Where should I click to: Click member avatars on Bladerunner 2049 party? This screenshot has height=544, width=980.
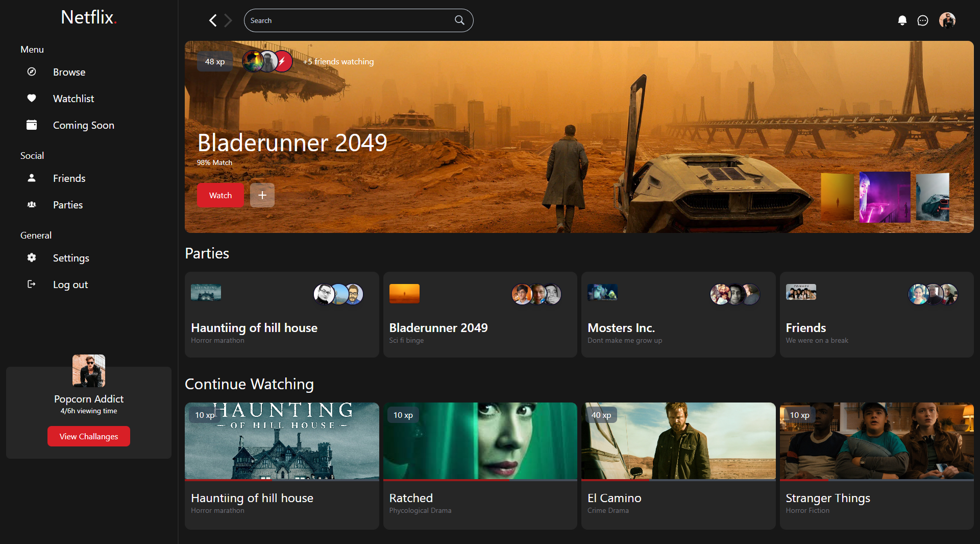click(x=536, y=294)
